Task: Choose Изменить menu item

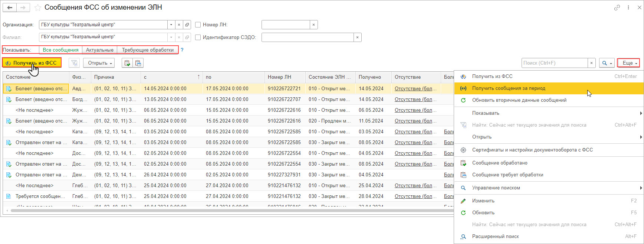Action: coord(549,201)
